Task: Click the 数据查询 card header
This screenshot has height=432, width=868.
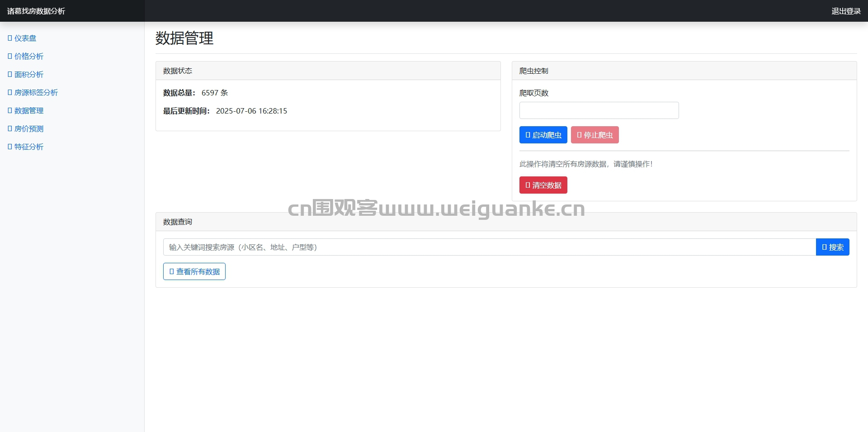Action: (x=506, y=222)
